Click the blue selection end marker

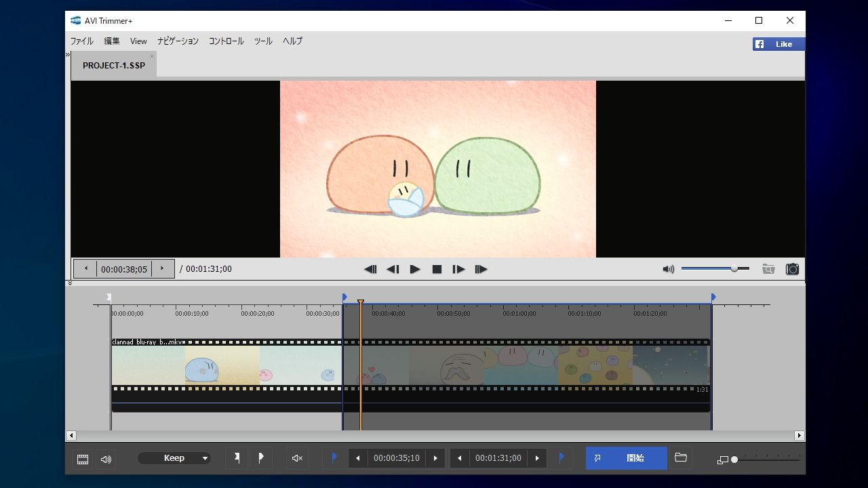[x=713, y=297]
